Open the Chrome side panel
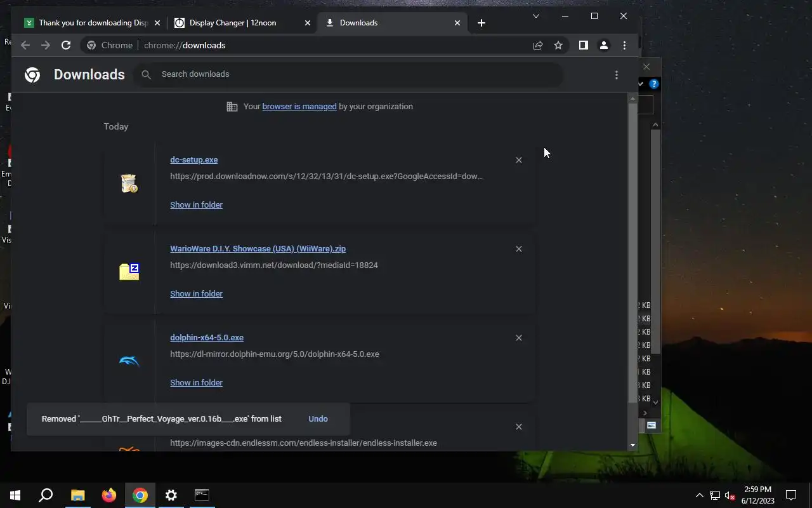812x508 pixels. pyautogui.click(x=584, y=45)
